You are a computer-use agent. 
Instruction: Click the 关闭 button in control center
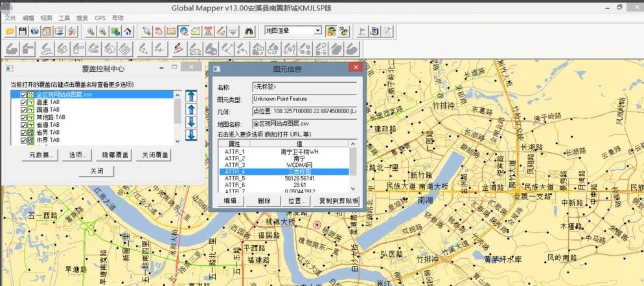pos(96,171)
